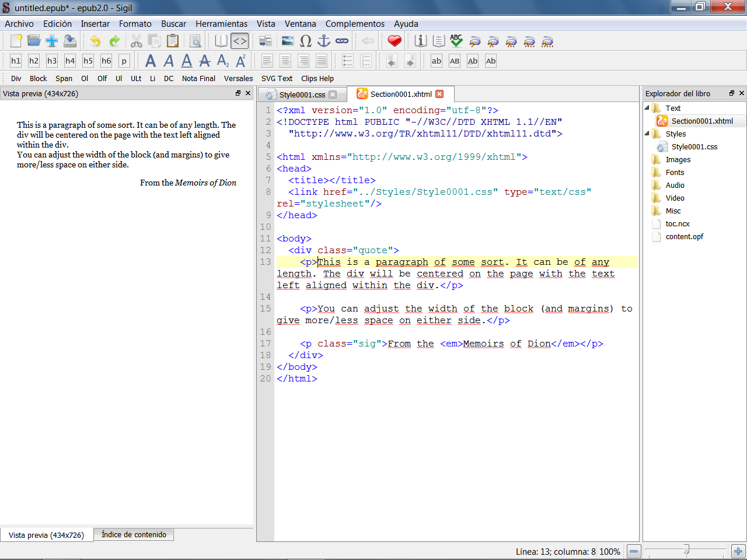Click the h1 heading button

pos(16,61)
